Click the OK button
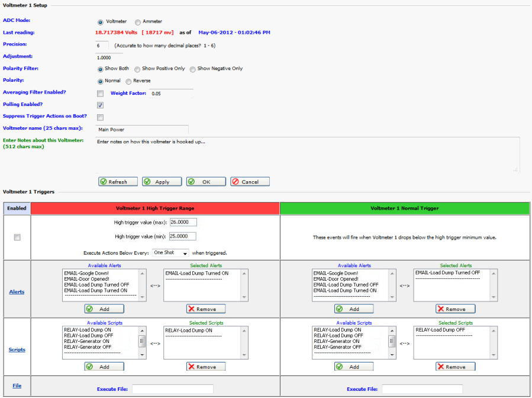Screen dimensions: 532x398 point(205,182)
